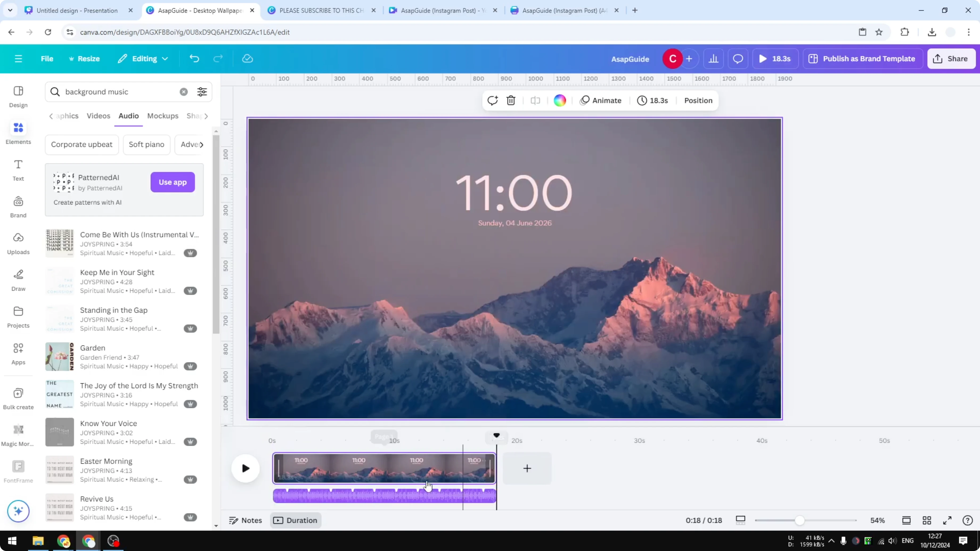Open the Editing mode dropdown

143,59
